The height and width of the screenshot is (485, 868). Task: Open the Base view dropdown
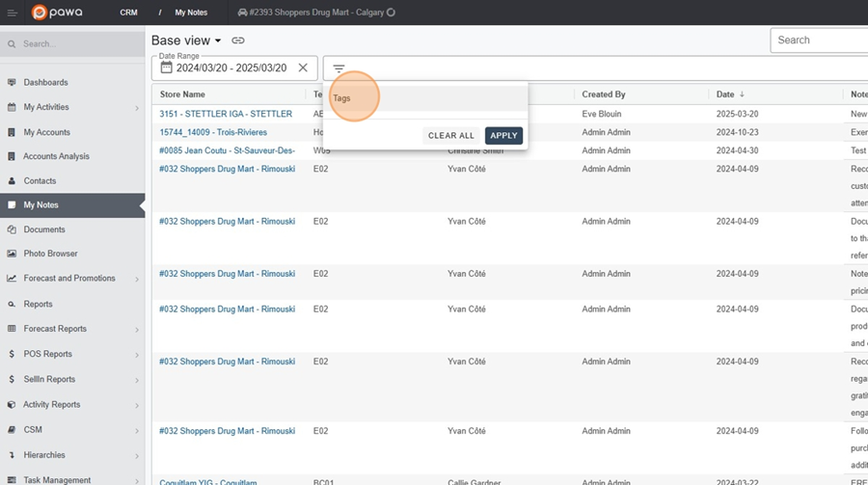(x=186, y=40)
